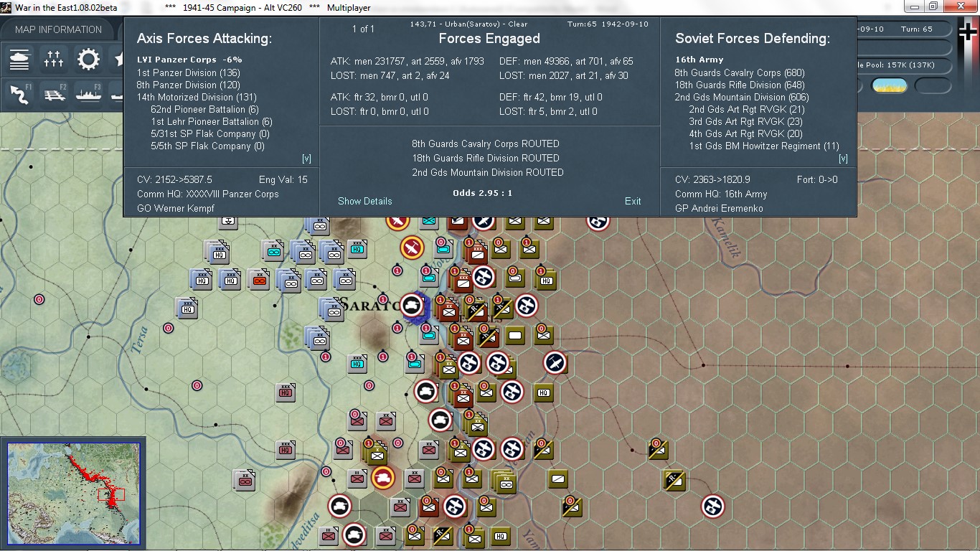The image size is (980, 551).
Task: Select 8th Panzer Division (120) entry
Action: (189, 85)
